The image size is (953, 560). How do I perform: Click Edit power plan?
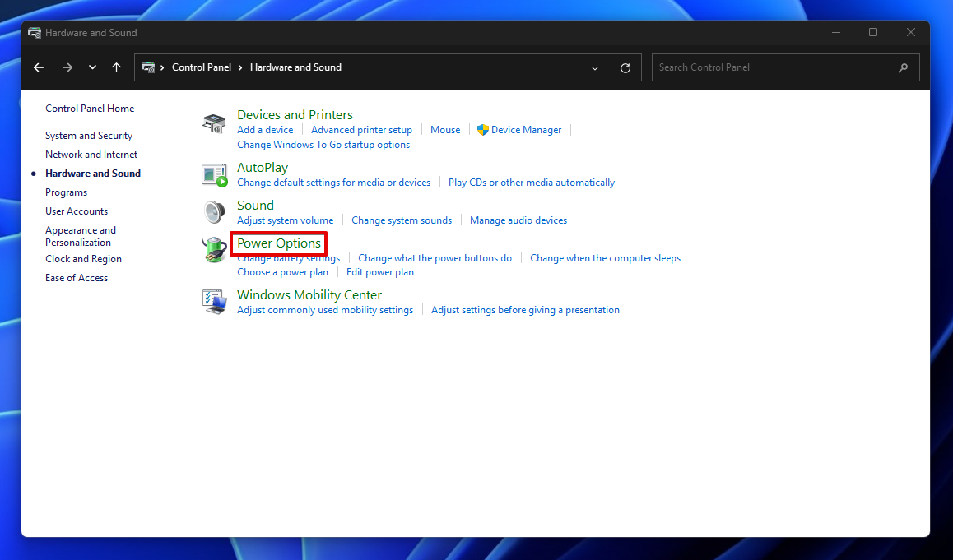point(380,272)
